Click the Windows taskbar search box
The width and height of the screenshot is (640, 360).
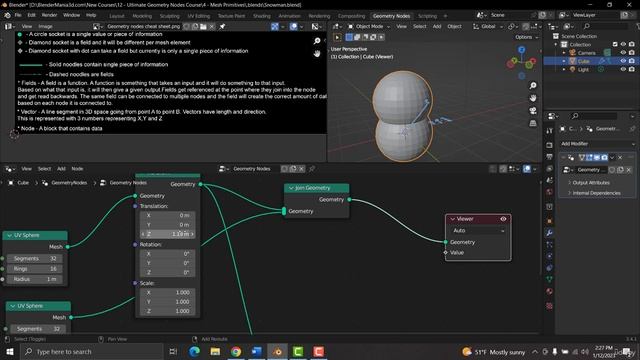click(x=92, y=351)
